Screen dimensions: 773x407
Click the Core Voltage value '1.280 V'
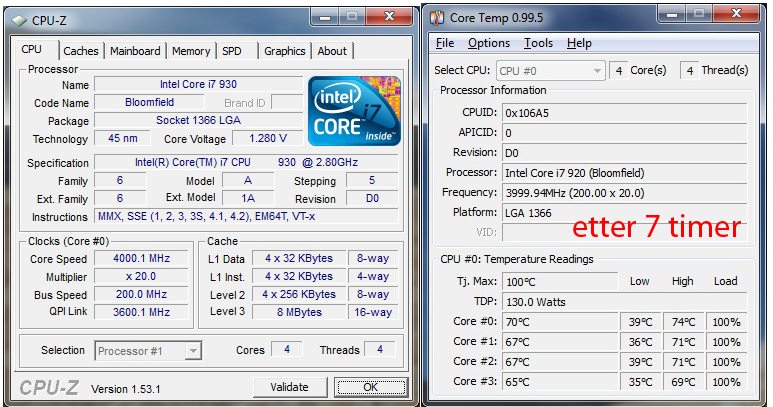pyautogui.click(x=268, y=138)
